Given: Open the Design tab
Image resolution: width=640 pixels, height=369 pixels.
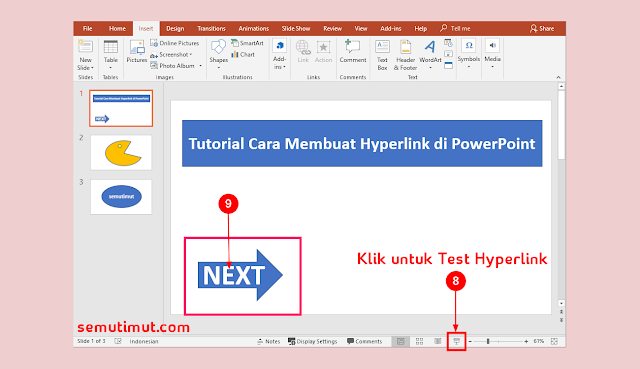Looking at the screenshot, I should tap(175, 29).
